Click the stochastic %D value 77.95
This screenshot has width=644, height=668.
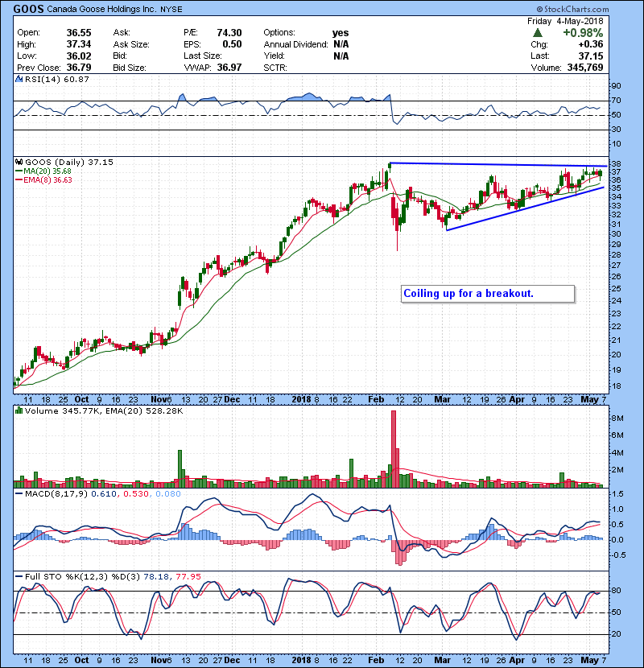(x=188, y=576)
